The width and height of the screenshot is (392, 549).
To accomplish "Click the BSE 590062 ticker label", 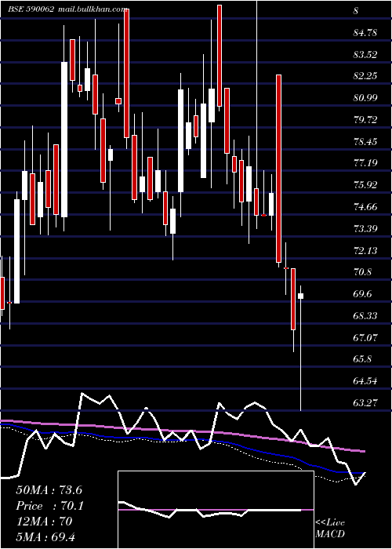I will tap(31, 9).
